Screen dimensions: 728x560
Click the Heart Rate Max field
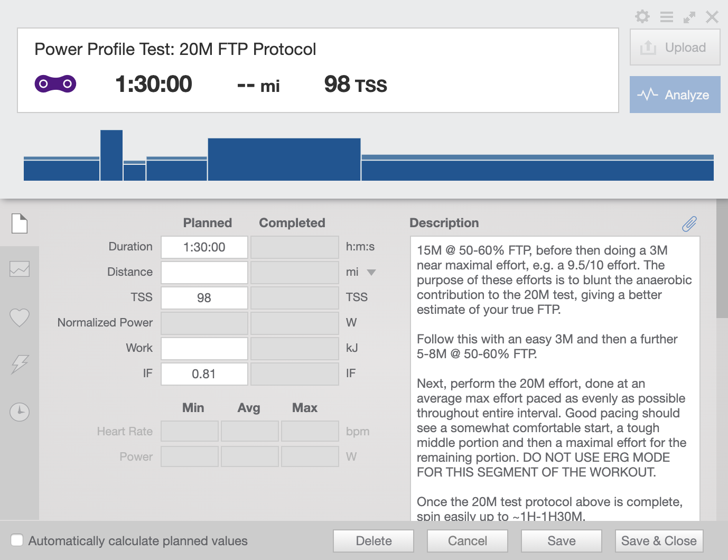310,431
